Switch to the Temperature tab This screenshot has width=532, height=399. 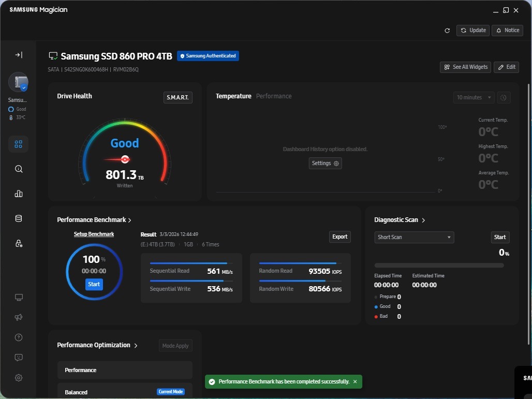click(233, 96)
